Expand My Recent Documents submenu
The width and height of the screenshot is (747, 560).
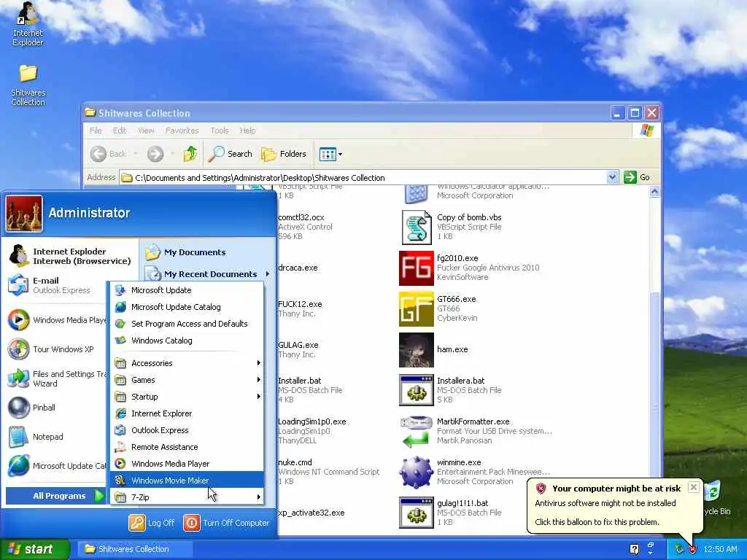pos(207,274)
